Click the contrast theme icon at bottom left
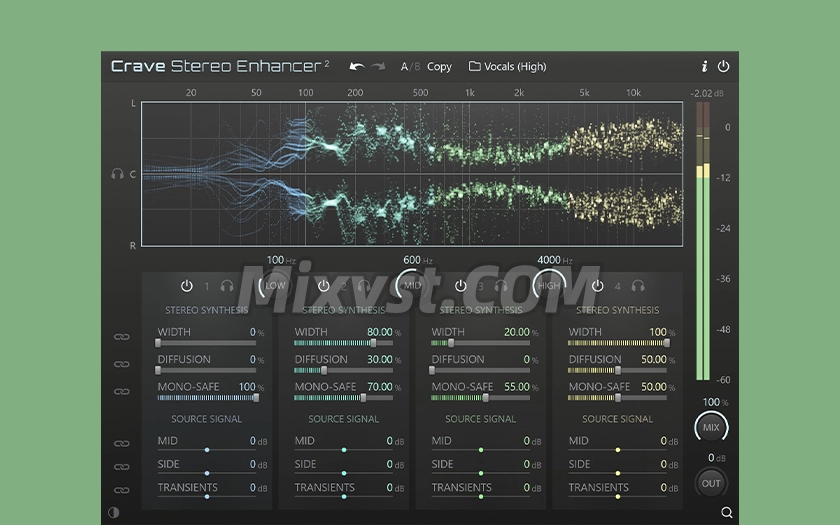840x525 pixels. pyautogui.click(x=114, y=512)
